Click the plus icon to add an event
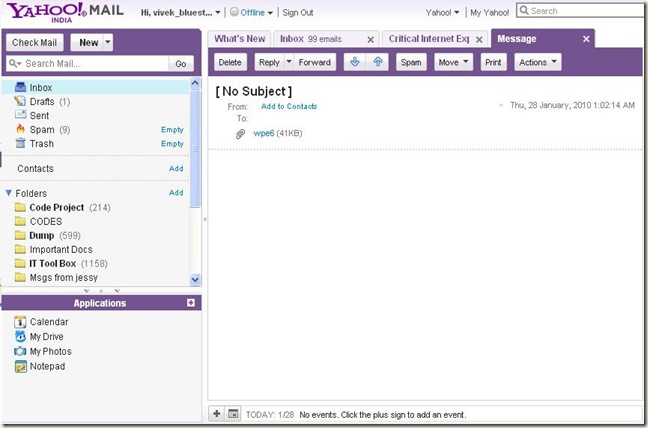The image size is (648, 428). click(x=217, y=414)
